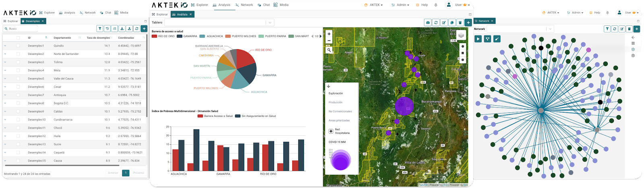Click the trash delete icon in the Análisis toolbar
Image resolution: width=644 pixels, height=189 pixels.
tap(460, 23)
